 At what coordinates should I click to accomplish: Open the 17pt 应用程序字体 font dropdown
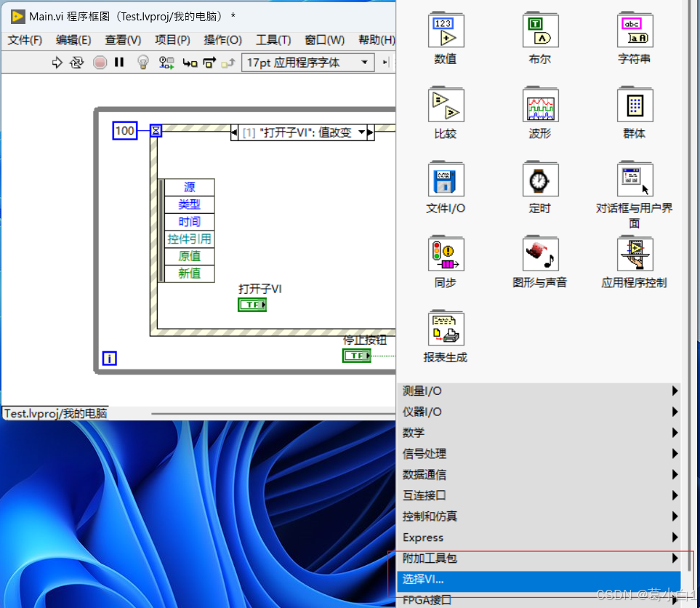click(x=305, y=63)
